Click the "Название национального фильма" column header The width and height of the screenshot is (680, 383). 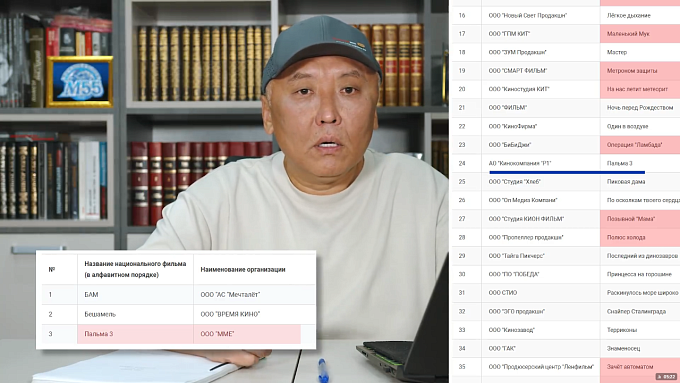135,269
